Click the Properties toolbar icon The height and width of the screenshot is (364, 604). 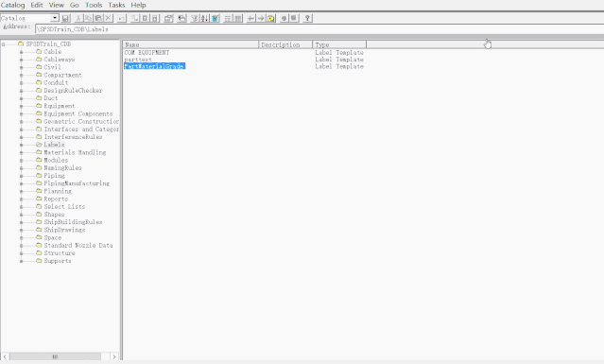(168, 18)
